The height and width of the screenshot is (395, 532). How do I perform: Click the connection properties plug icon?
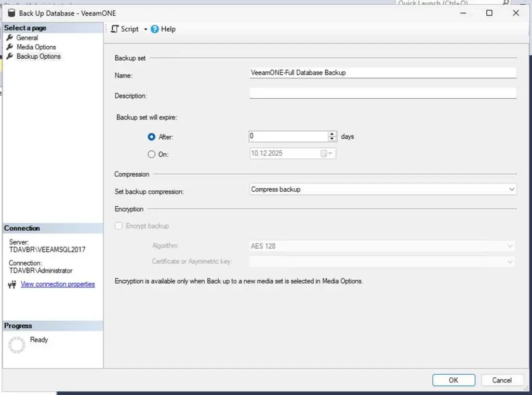12,284
